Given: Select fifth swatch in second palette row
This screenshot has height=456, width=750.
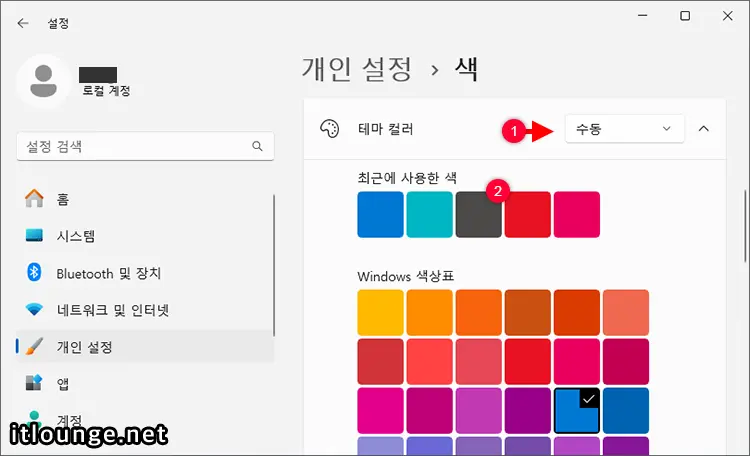Looking at the screenshot, I should pos(577,362).
